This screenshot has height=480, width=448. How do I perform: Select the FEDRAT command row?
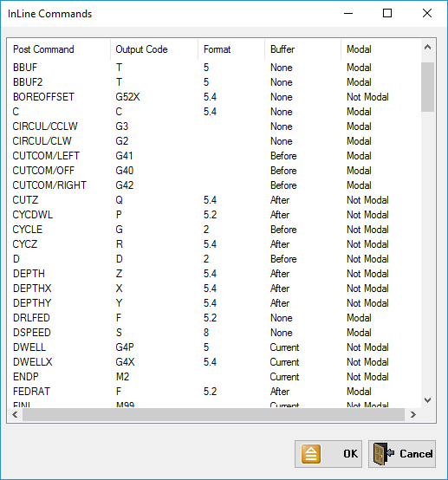[214, 392]
